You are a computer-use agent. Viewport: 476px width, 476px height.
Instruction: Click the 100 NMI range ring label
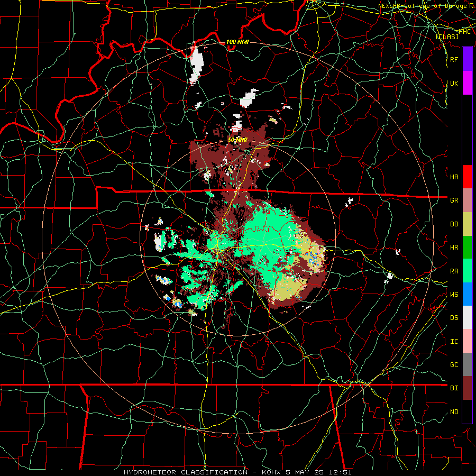tap(237, 42)
